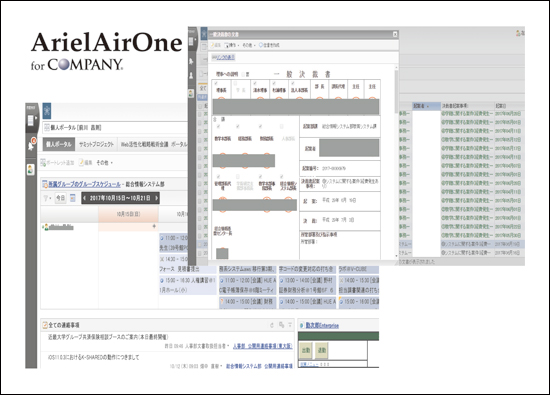Expand the 操作 dropdown in document dialog
The width and height of the screenshot is (550, 395).
point(232,45)
